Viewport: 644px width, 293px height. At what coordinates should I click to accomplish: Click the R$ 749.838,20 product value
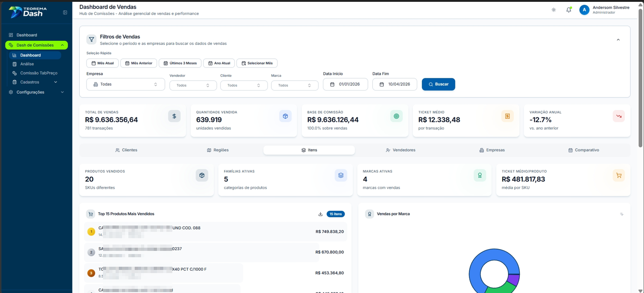click(330, 231)
